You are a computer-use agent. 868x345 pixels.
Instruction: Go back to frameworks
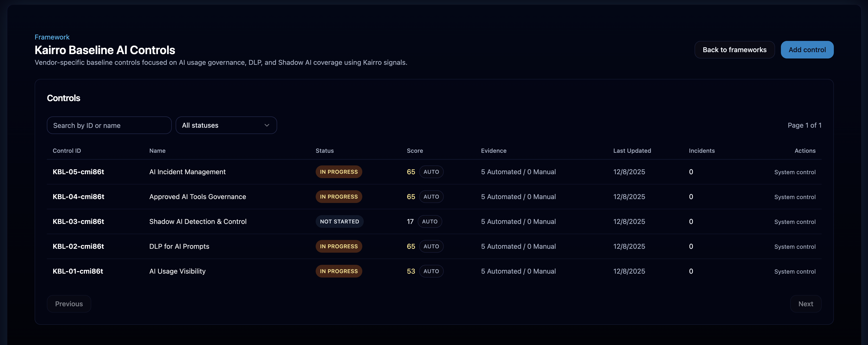coord(734,50)
